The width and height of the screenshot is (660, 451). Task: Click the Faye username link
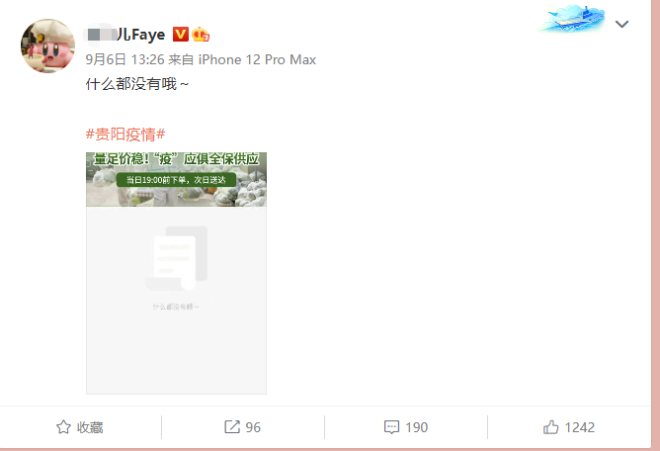(x=125, y=35)
